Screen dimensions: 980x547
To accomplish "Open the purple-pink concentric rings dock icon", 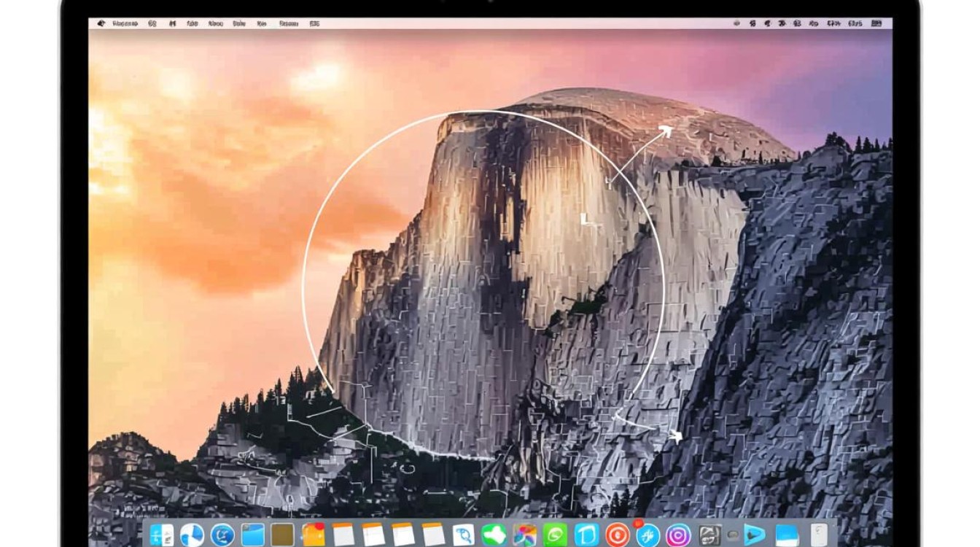I will click(678, 535).
